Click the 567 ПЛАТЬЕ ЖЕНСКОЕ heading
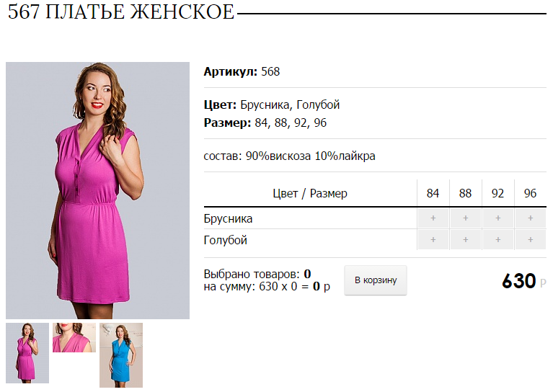 (x=121, y=12)
